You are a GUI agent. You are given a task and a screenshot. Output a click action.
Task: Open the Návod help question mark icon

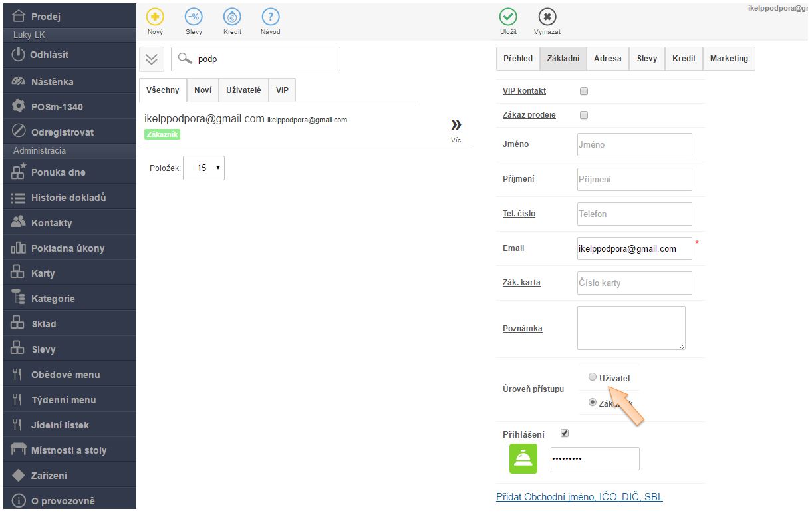[270, 17]
